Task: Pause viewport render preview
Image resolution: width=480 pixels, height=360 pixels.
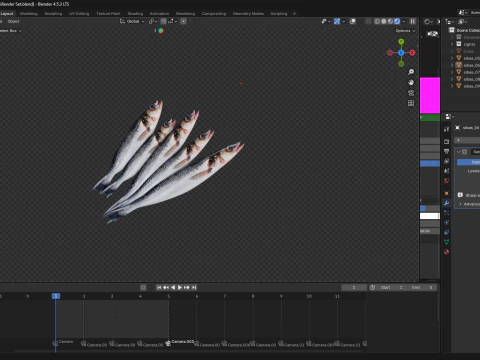Action: (413, 21)
